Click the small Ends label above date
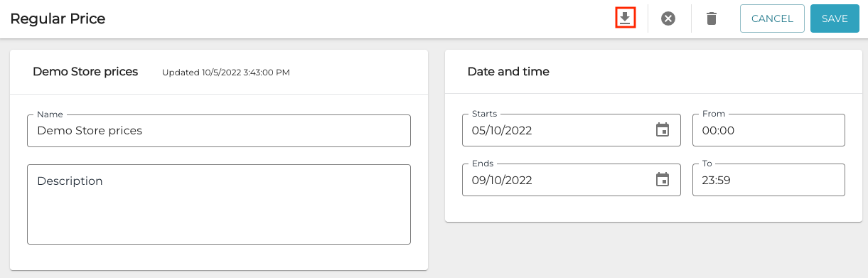This screenshot has height=278, width=868. click(483, 164)
